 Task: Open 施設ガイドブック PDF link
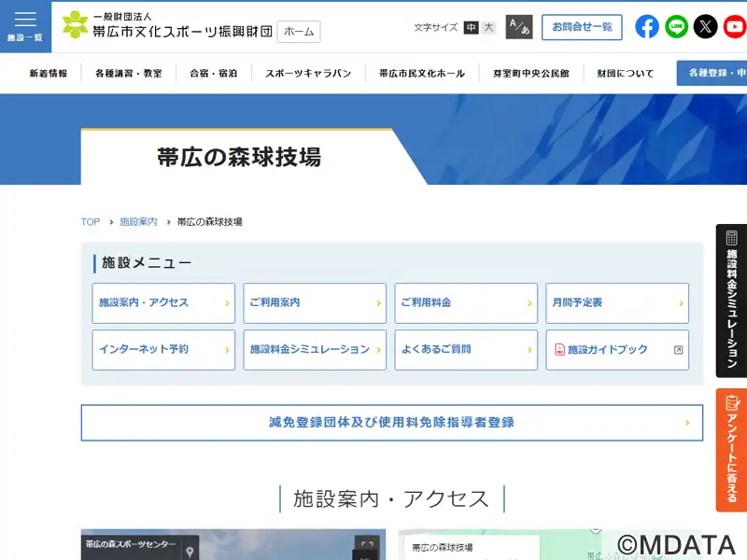click(617, 350)
